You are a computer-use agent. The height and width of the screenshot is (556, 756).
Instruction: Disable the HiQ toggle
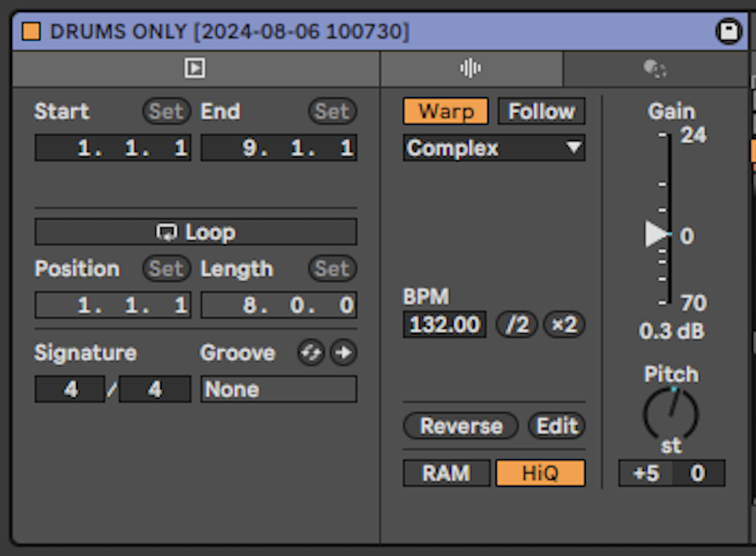pos(541,473)
